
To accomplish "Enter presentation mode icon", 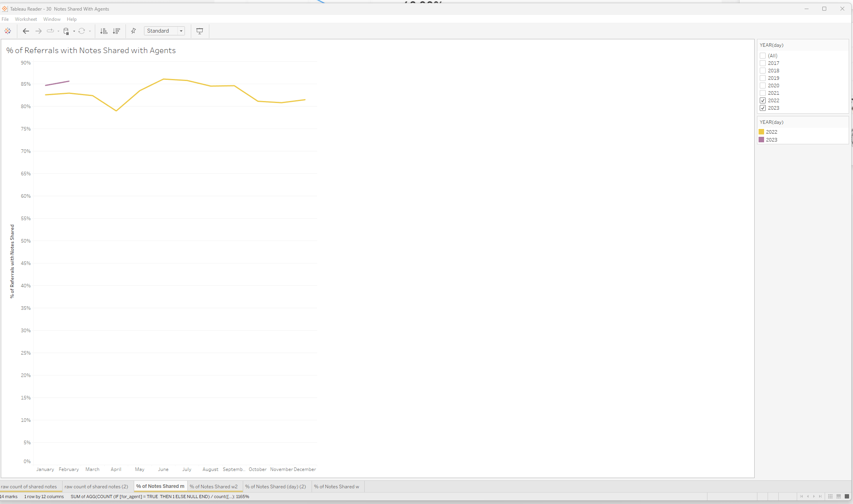I will 199,31.
